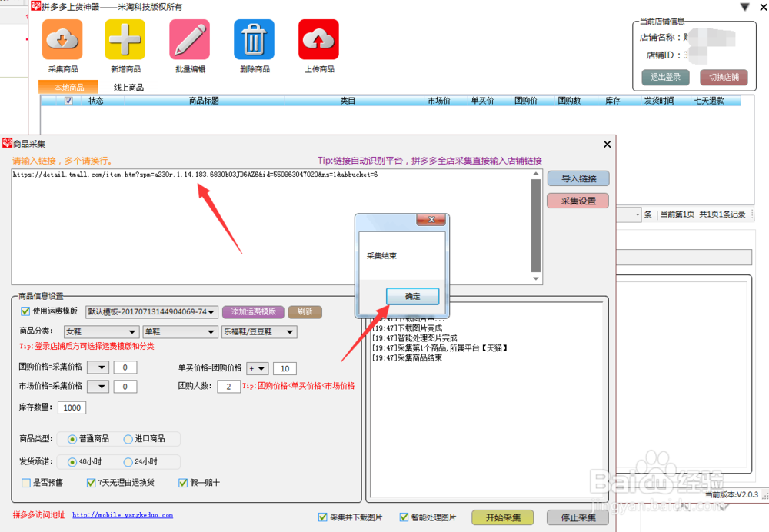Open the 市场价格 operator dropdown
The width and height of the screenshot is (769, 532).
(98, 387)
